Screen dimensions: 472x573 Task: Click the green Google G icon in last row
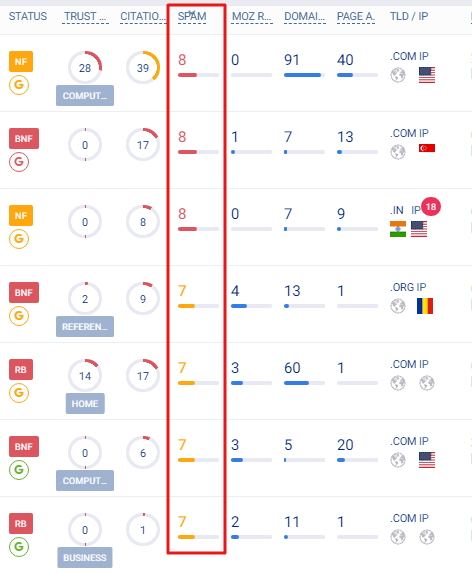[19, 547]
